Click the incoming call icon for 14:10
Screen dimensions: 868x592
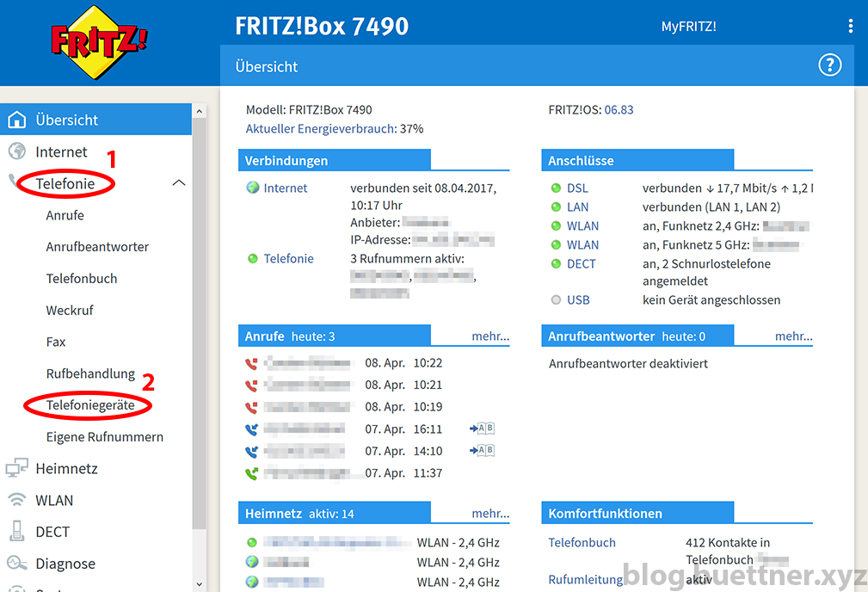(x=251, y=452)
